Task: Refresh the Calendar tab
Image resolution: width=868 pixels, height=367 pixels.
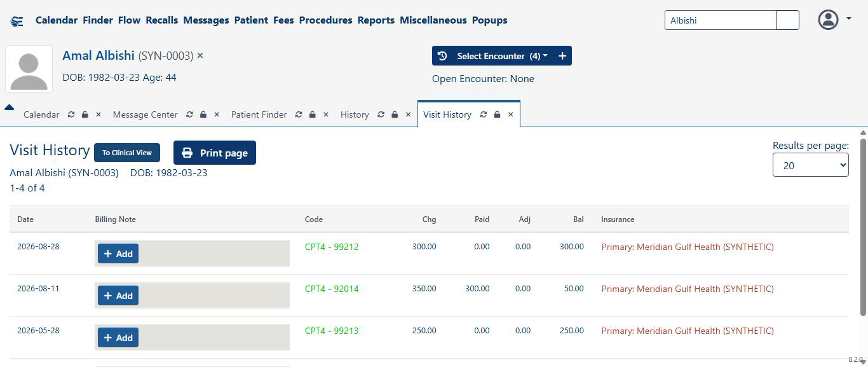Action: [x=71, y=114]
